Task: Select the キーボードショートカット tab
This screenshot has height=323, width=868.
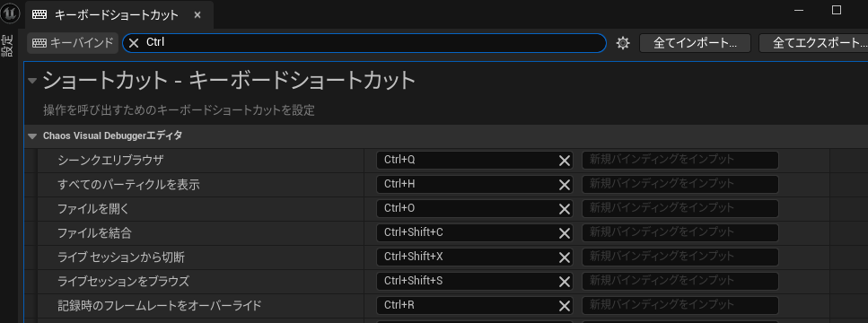Action: coord(119,15)
